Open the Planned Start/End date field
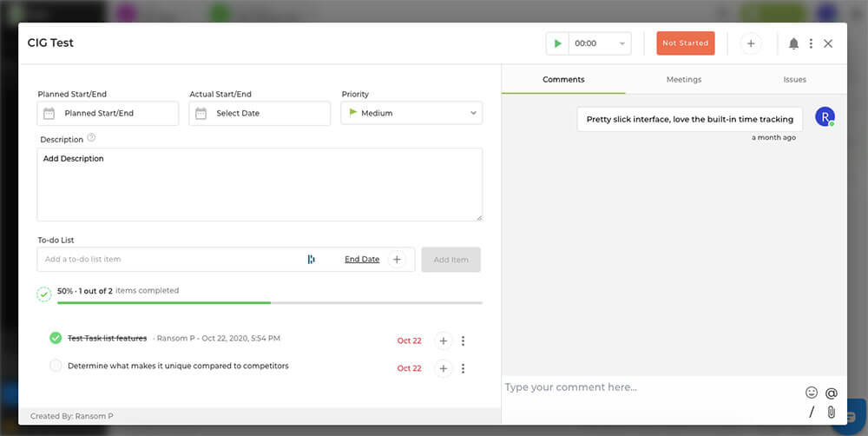The height and width of the screenshot is (436, 868). [x=108, y=113]
